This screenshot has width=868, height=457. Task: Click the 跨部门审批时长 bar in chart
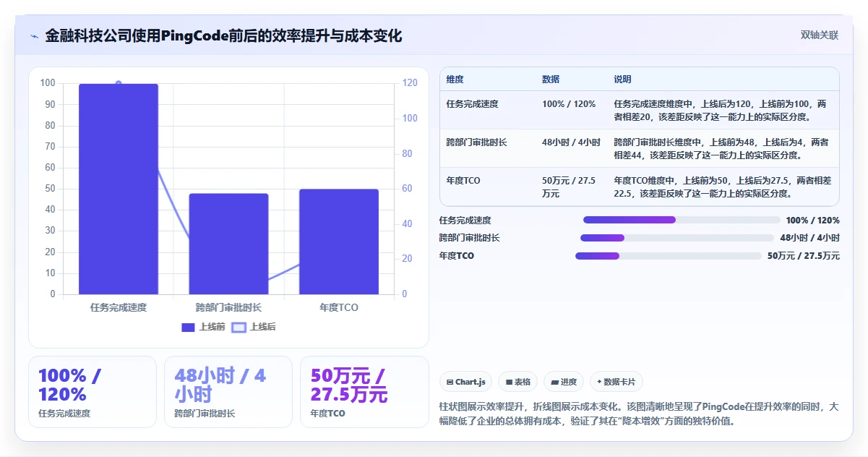click(x=228, y=244)
